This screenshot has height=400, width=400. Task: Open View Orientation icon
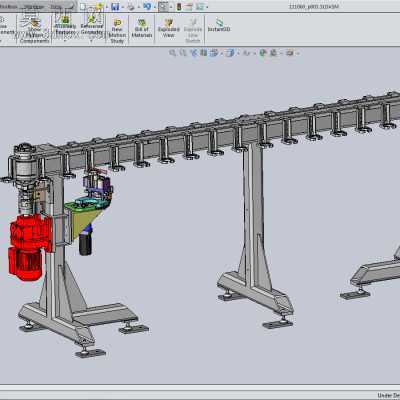(x=214, y=53)
